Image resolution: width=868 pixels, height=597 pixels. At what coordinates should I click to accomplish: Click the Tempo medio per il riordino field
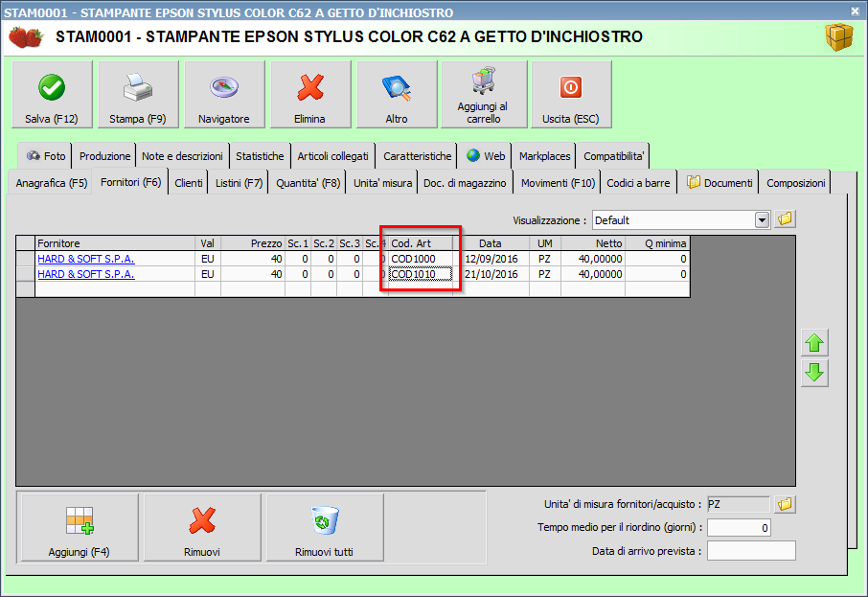(739, 527)
